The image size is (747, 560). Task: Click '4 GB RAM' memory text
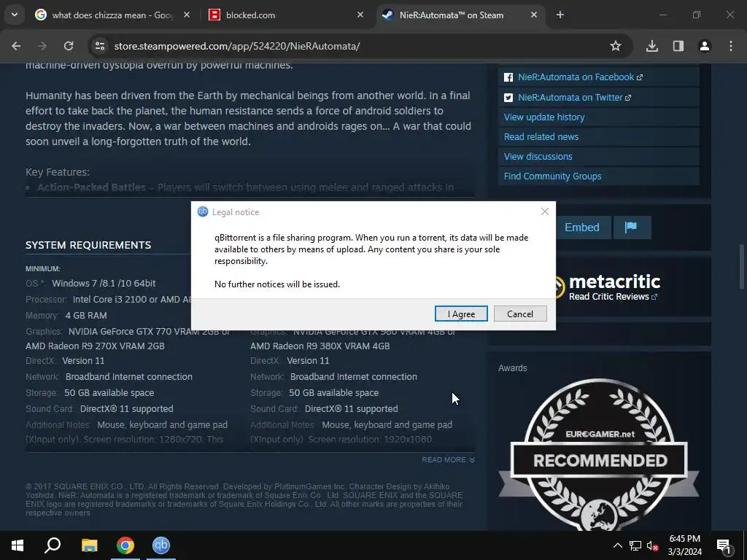(86, 315)
